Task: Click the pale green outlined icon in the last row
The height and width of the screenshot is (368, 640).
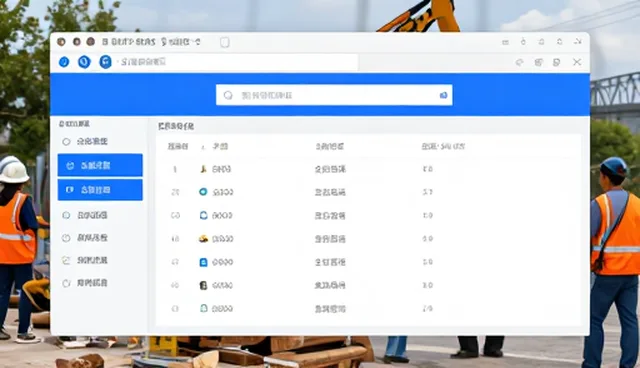Action: [203, 308]
